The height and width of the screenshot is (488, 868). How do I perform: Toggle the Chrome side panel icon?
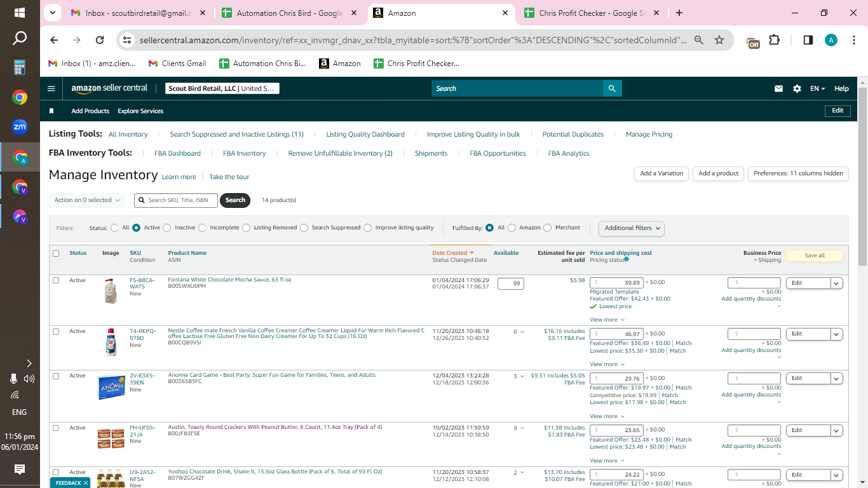point(808,40)
